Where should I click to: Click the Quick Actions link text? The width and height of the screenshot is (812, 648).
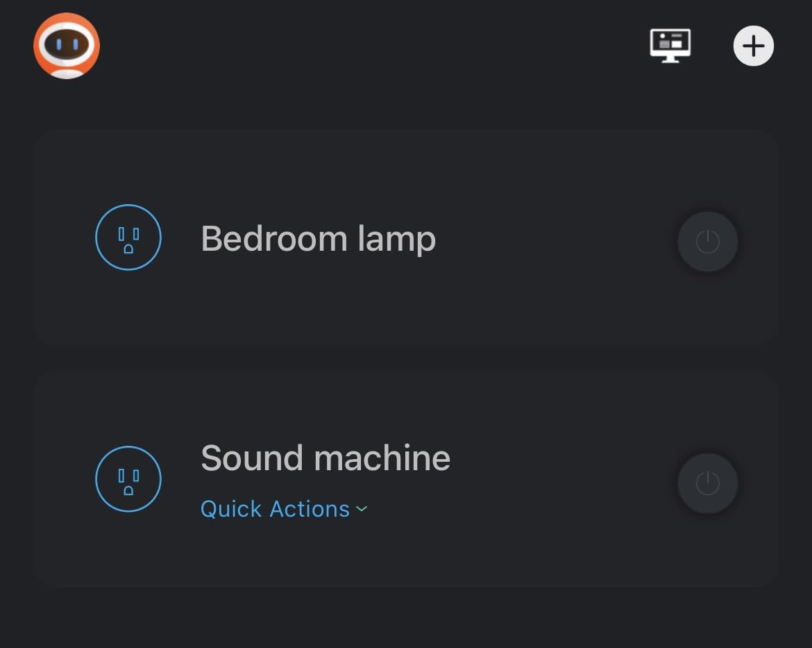pyautogui.click(x=275, y=509)
